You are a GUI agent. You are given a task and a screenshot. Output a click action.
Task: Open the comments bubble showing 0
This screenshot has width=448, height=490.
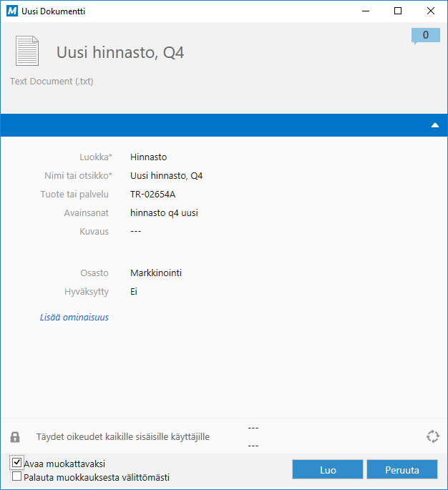click(425, 36)
